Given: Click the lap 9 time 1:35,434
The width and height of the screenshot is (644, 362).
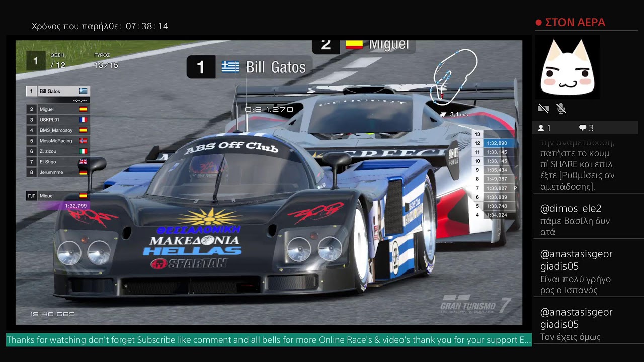Looking at the screenshot, I should 497,170.
